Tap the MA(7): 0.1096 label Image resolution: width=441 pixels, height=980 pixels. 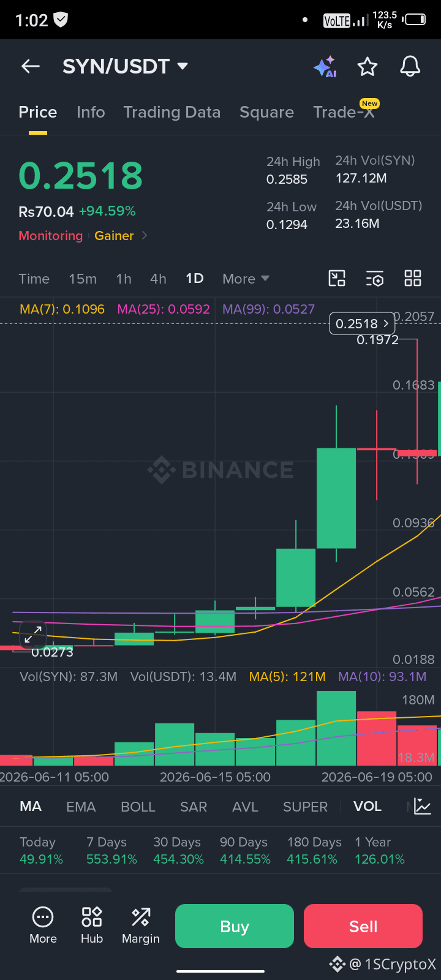point(62,309)
